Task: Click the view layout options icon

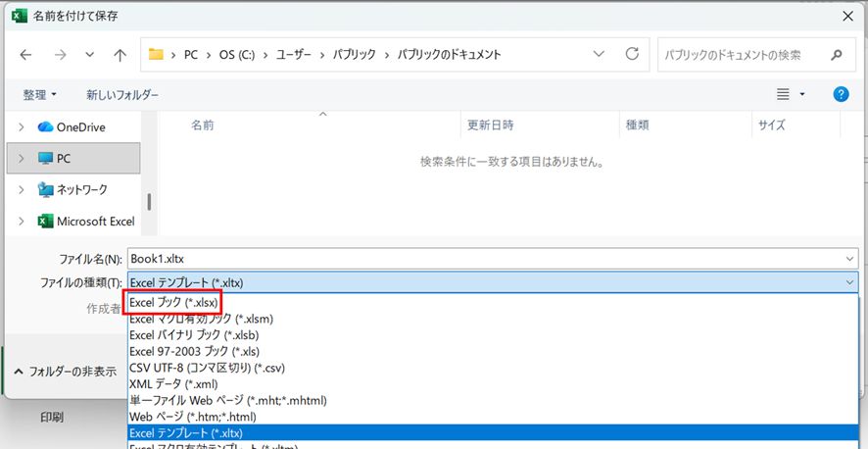Action: [783, 94]
